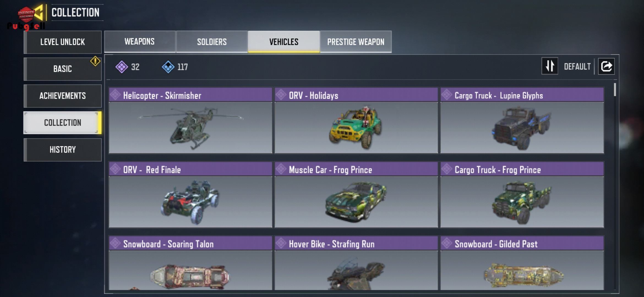This screenshot has width=644, height=297.
Task: Select the Vehicles tab
Action: coord(284,42)
